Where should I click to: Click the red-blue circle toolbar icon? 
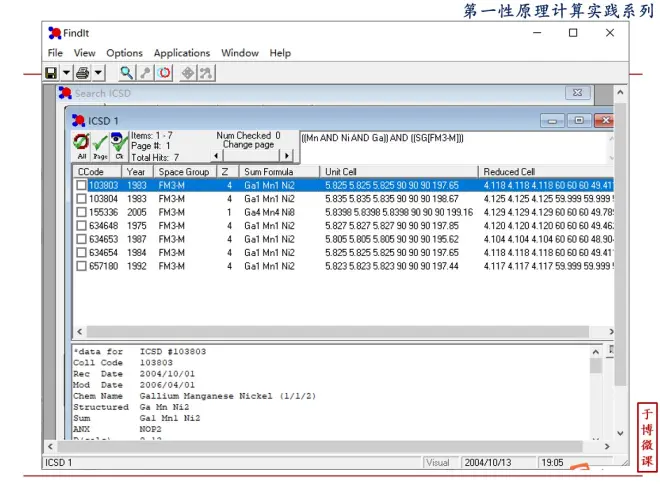(165, 73)
